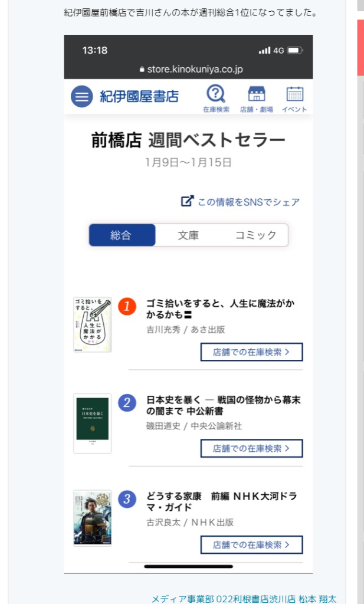Click the SNS share icon
This screenshot has height=604, width=364.
pyautogui.click(x=187, y=201)
